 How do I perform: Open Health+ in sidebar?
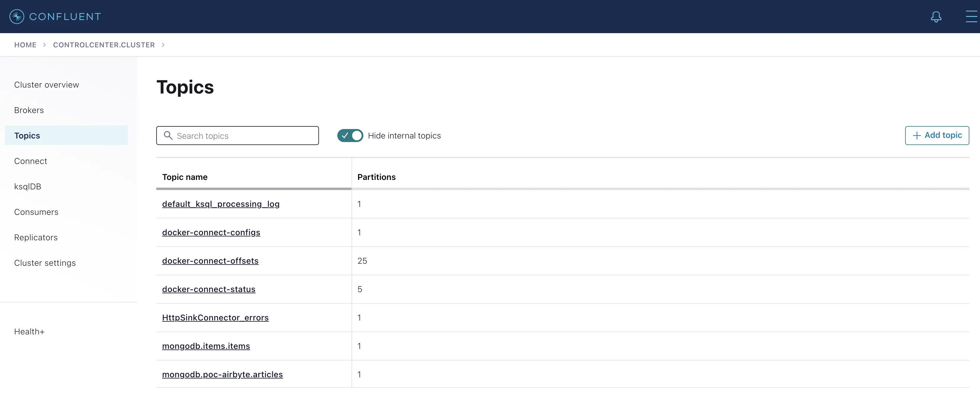(x=29, y=332)
